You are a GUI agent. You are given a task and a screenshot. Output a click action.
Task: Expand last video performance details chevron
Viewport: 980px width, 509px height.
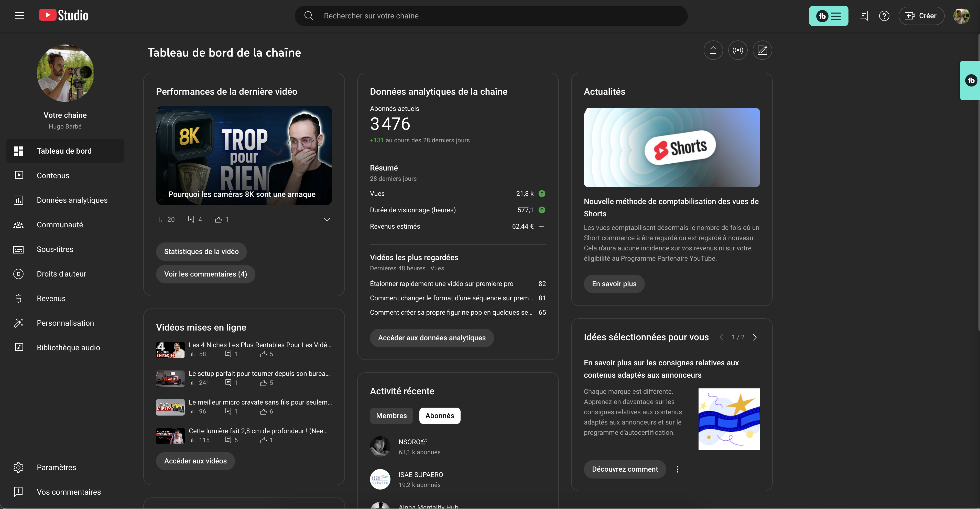326,219
